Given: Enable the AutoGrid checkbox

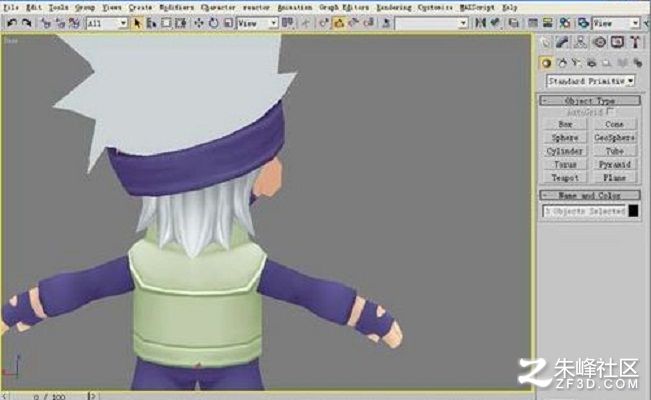Looking at the screenshot, I should (609, 112).
